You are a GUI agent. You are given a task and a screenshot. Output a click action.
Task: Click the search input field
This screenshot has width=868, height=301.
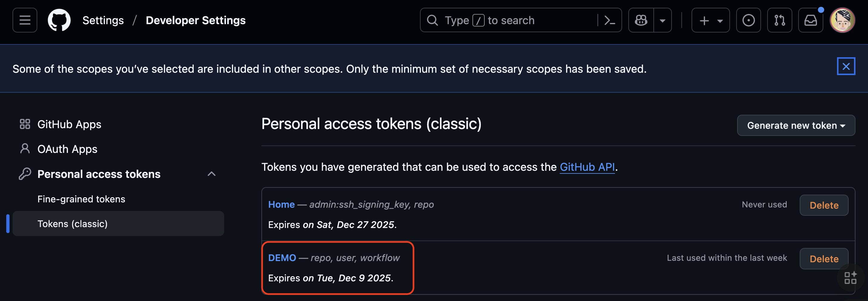[509, 20]
